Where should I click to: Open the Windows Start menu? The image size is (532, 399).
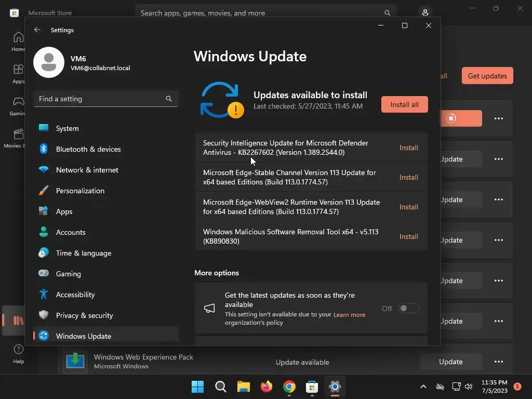[197, 387]
